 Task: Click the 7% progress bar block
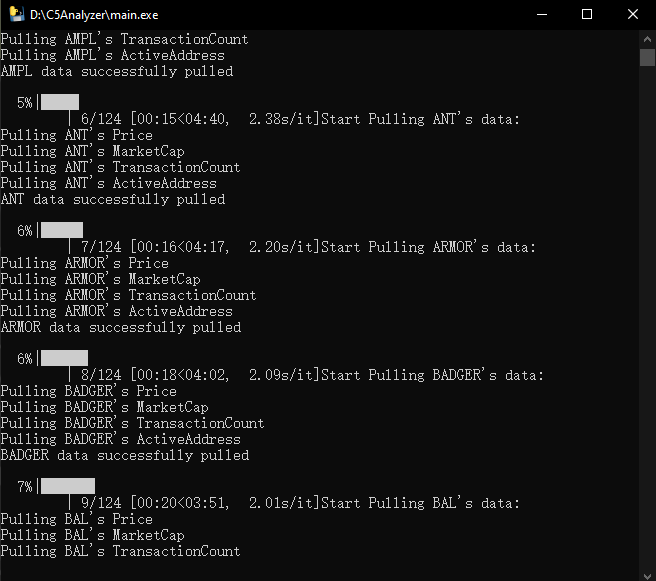(x=68, y=486)
